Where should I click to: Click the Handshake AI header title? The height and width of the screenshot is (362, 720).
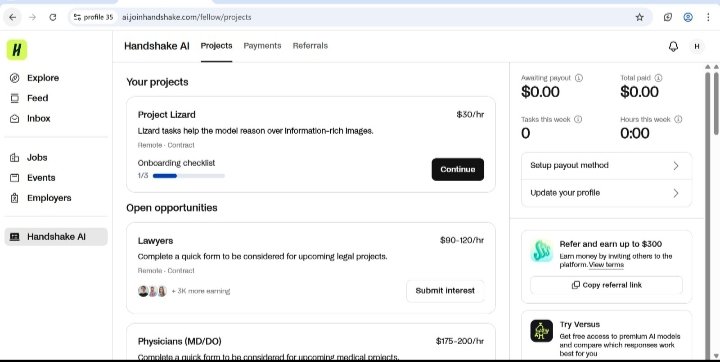tap(157, 46)
